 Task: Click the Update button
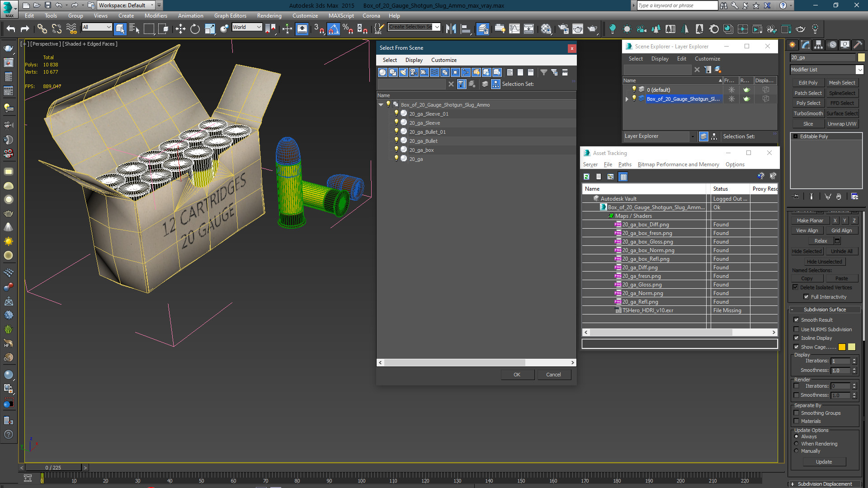pyautogui.click(x=824, y=462)
